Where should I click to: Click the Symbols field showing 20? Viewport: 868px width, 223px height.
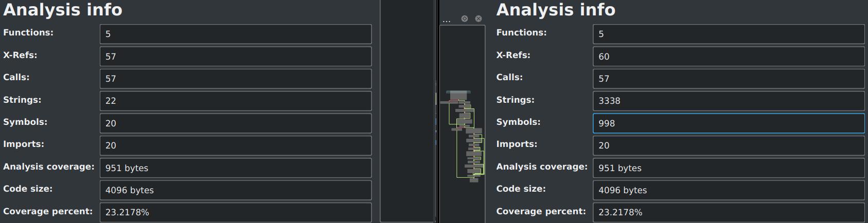pyautogui.click(x=235, y=123)
